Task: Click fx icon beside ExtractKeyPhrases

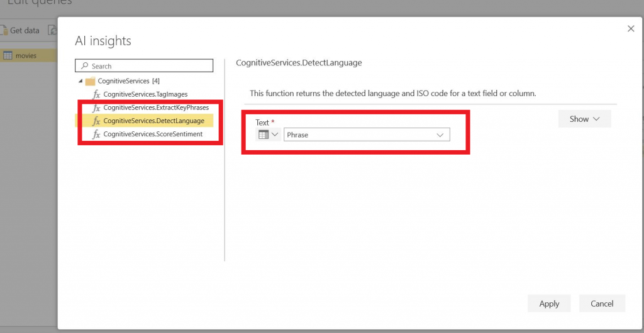Action: [x=96, y=108]
